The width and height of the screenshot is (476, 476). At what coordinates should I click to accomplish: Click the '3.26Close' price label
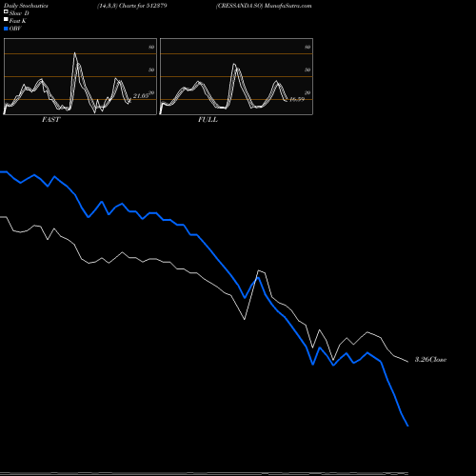tap(430, 360)
